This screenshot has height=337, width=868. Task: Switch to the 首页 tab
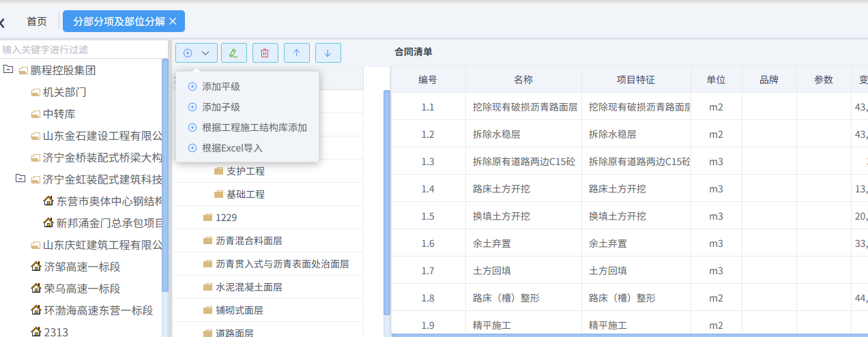tap(37, 21)
